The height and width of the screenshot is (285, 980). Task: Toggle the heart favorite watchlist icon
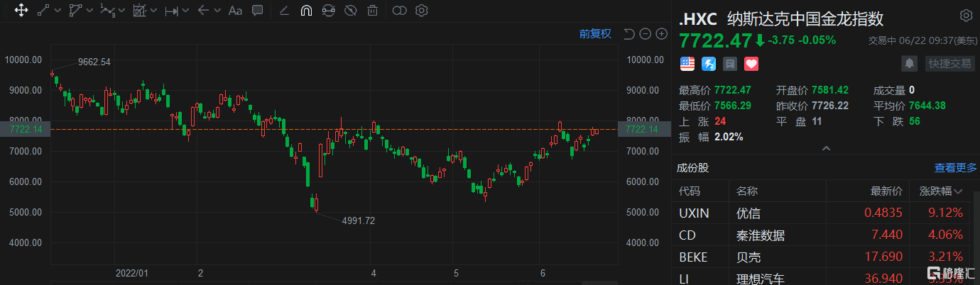click(x=751, y=64)
